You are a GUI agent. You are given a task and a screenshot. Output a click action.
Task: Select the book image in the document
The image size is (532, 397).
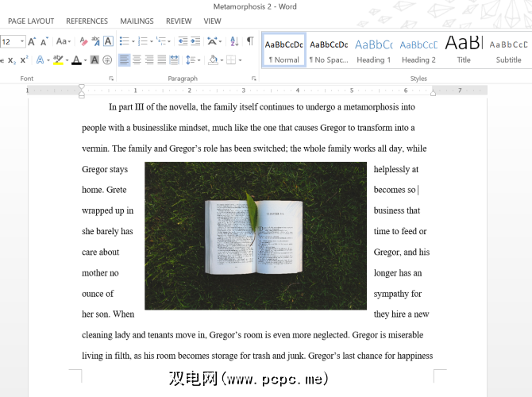pos(256,236)
